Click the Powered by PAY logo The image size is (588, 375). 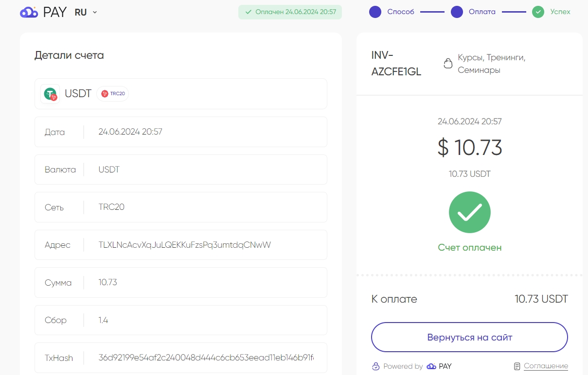click(x=439, y=366)
